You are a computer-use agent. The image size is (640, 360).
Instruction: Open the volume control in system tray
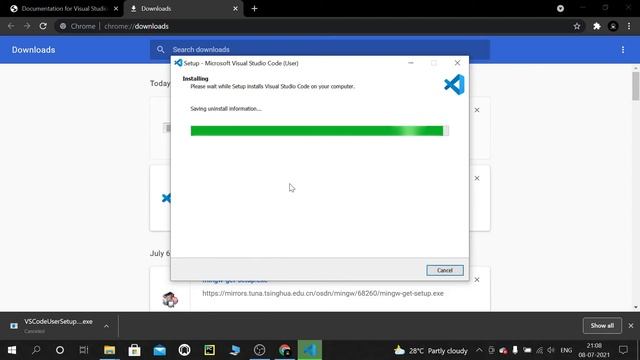[551, 350]
